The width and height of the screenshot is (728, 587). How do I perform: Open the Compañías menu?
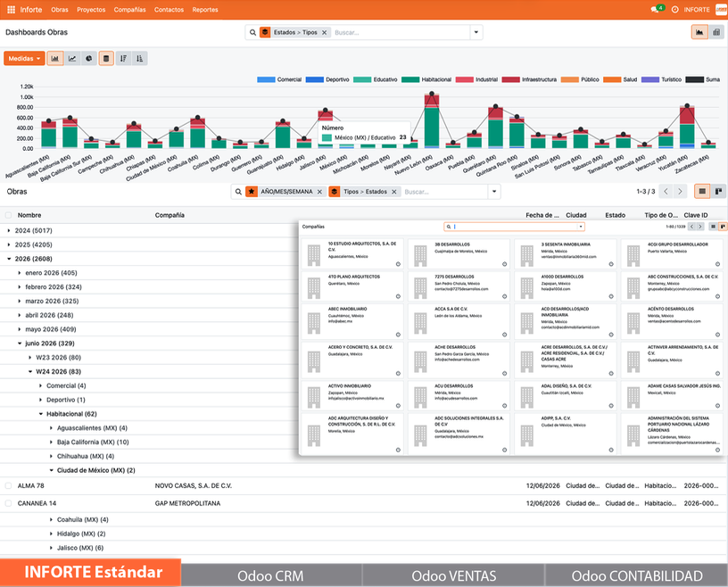(x=130, y=9)
